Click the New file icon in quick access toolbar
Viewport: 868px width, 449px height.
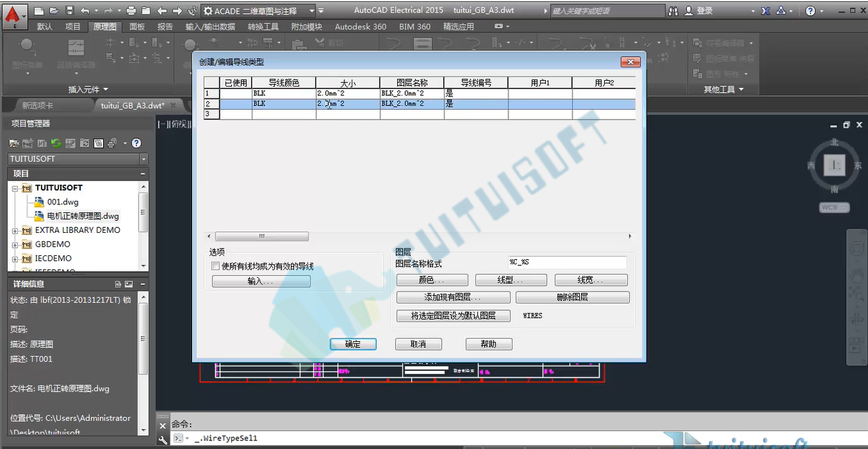pyautogui.click(x=39, y=11)
